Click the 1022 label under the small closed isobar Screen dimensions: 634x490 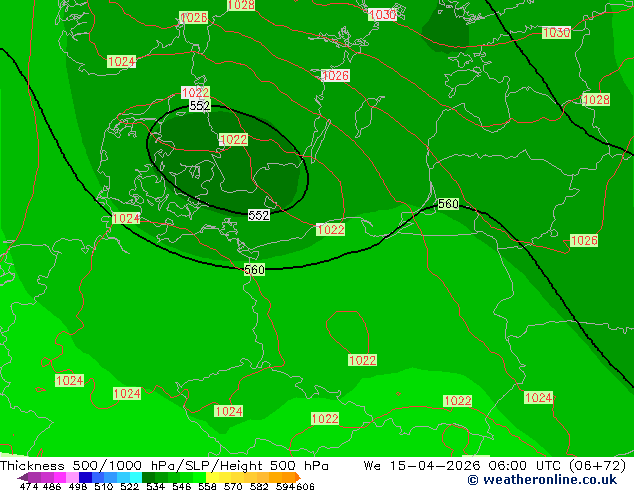point(362,360)
